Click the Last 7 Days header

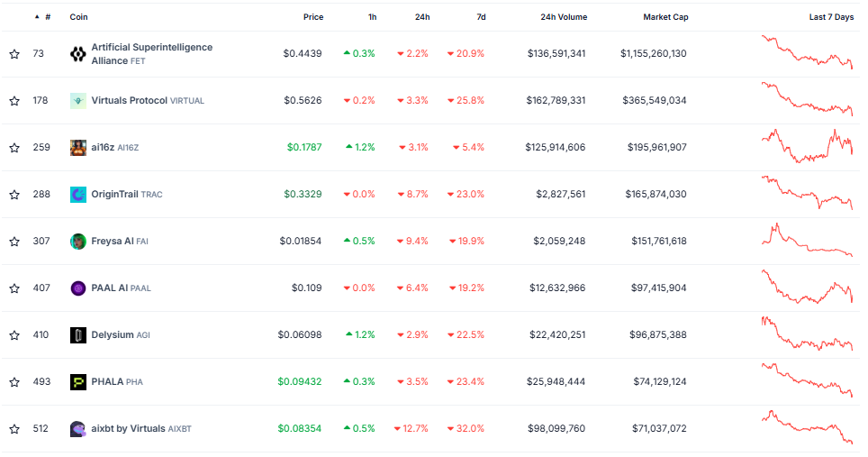[831, 17]
